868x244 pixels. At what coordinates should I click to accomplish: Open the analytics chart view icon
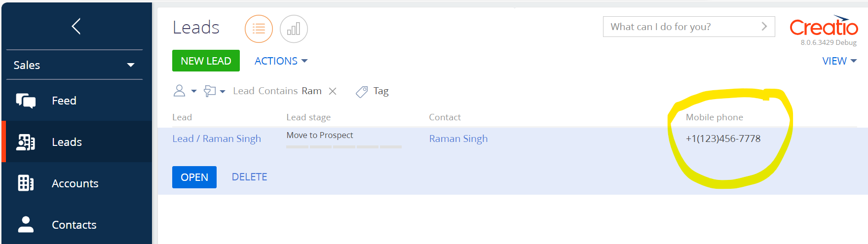[x=294, y=29]
